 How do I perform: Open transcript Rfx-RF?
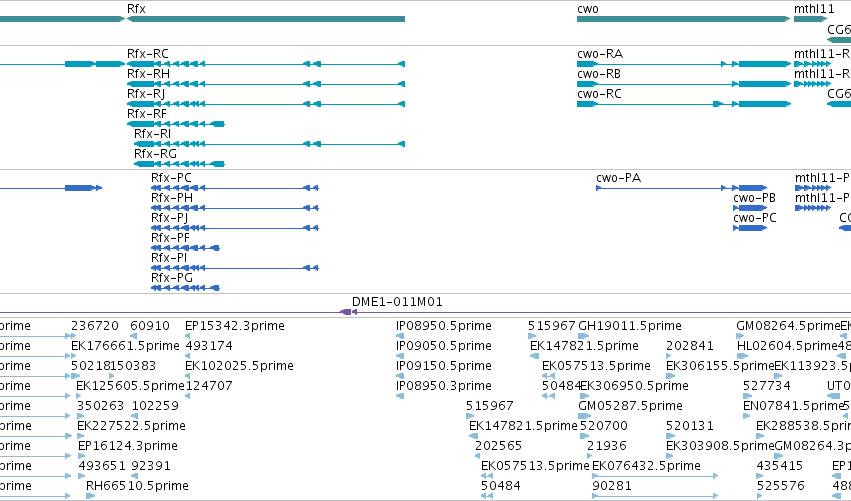point(147,114)
